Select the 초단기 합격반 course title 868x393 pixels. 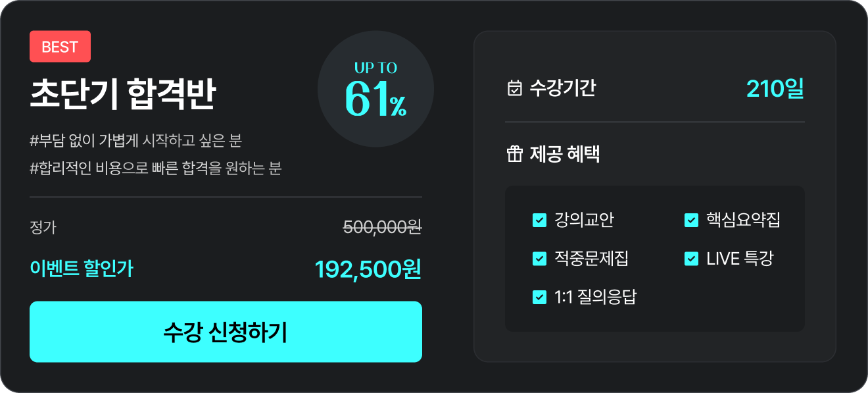point(123,95)
